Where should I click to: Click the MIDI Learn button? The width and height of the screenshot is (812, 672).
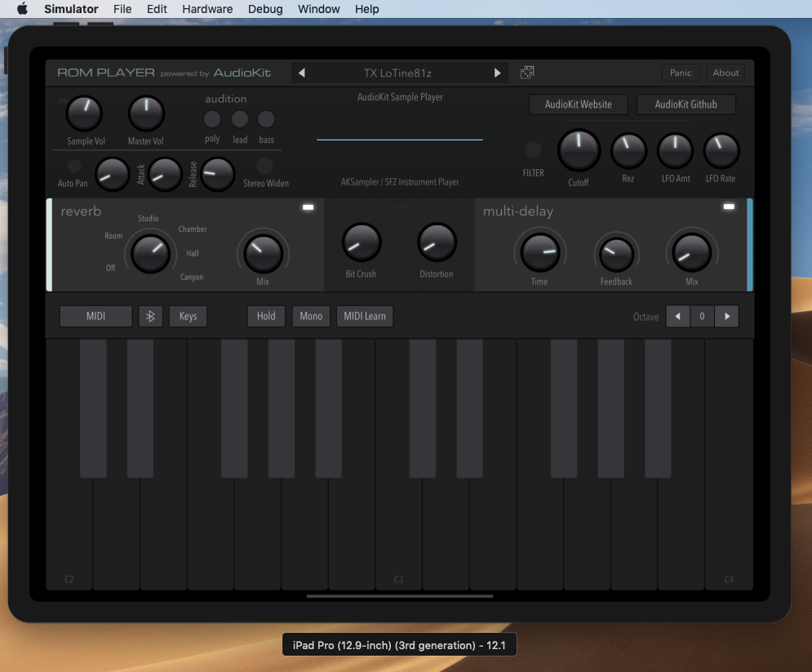pyautogui.click(x=365, y=316)
